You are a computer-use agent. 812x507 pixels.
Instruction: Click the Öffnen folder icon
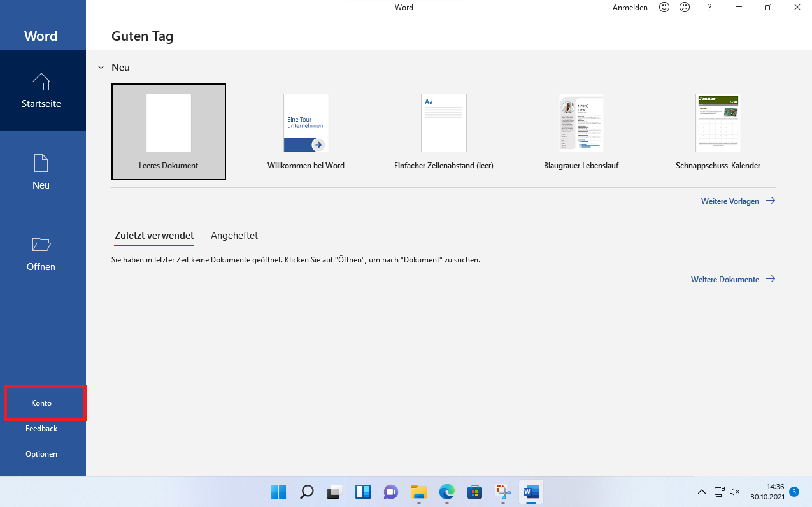pyautogui.click(x=41, y=245)
